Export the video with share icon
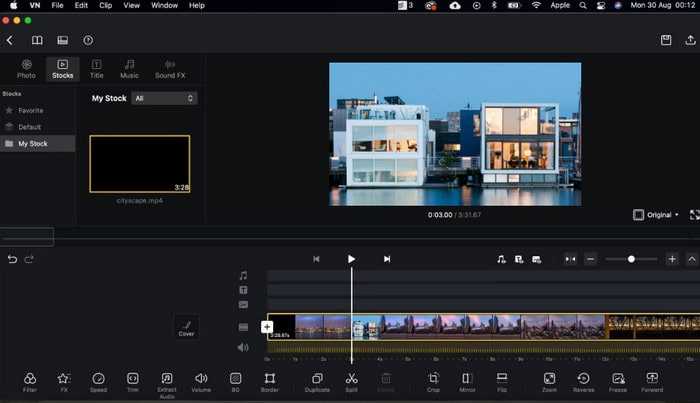 (690, 40)
